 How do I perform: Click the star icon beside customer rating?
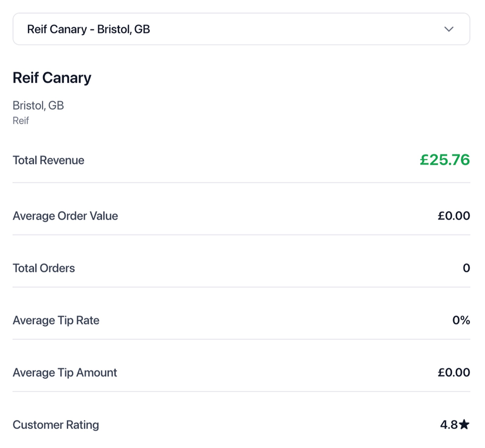point(464,425)
